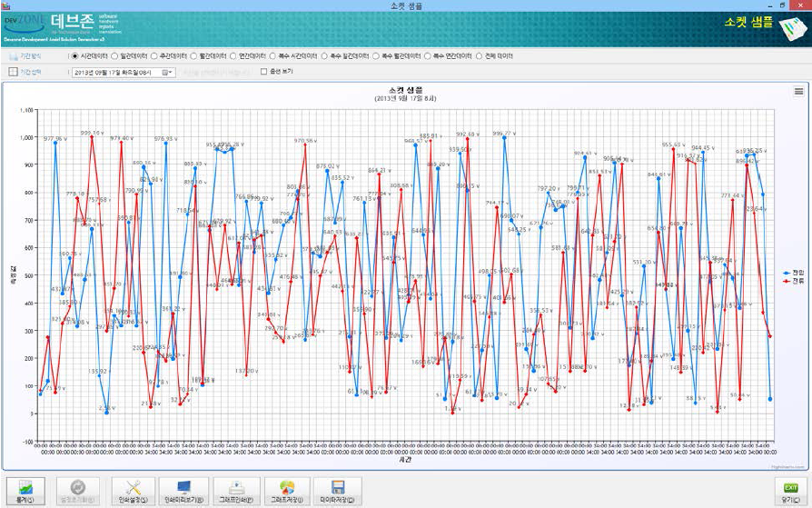Enable the 옵션 보기 checkbox
This screenshot has width=812, height=508.
click(x=263, y=72)
